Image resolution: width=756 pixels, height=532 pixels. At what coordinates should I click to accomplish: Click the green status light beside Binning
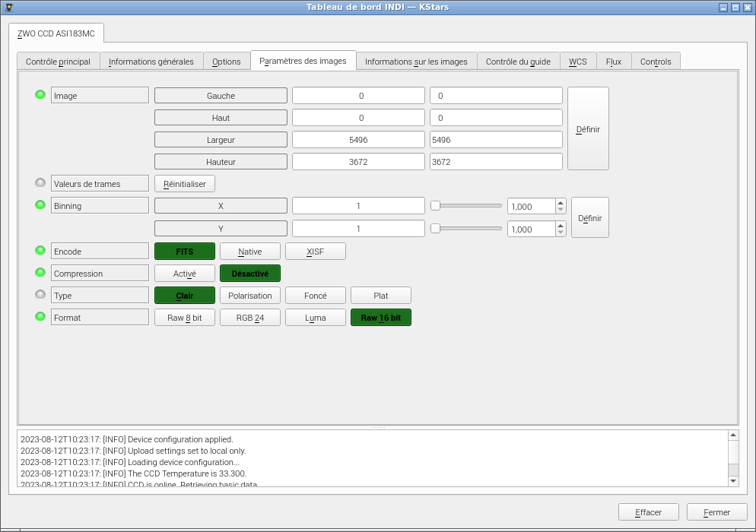click(40, 204)
